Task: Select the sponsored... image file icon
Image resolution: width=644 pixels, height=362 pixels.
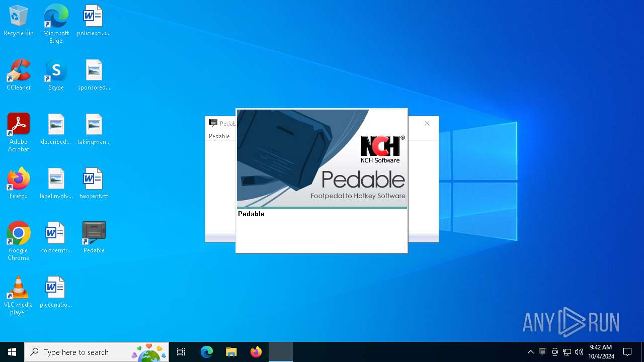Action: 94,75
